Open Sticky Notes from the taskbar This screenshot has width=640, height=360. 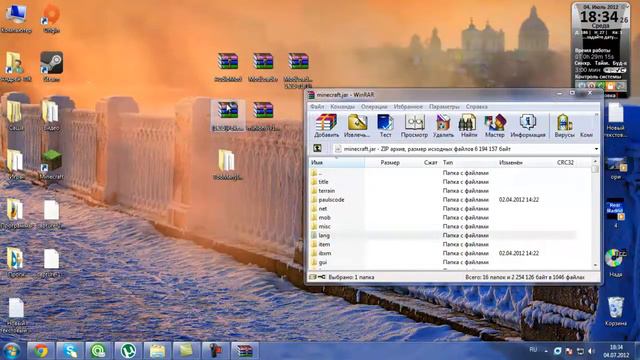[186, 351]
